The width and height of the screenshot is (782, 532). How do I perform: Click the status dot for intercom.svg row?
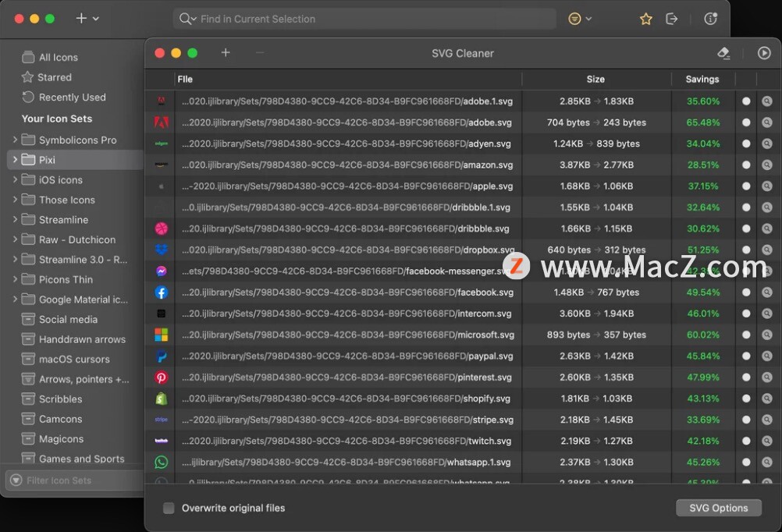746,314
